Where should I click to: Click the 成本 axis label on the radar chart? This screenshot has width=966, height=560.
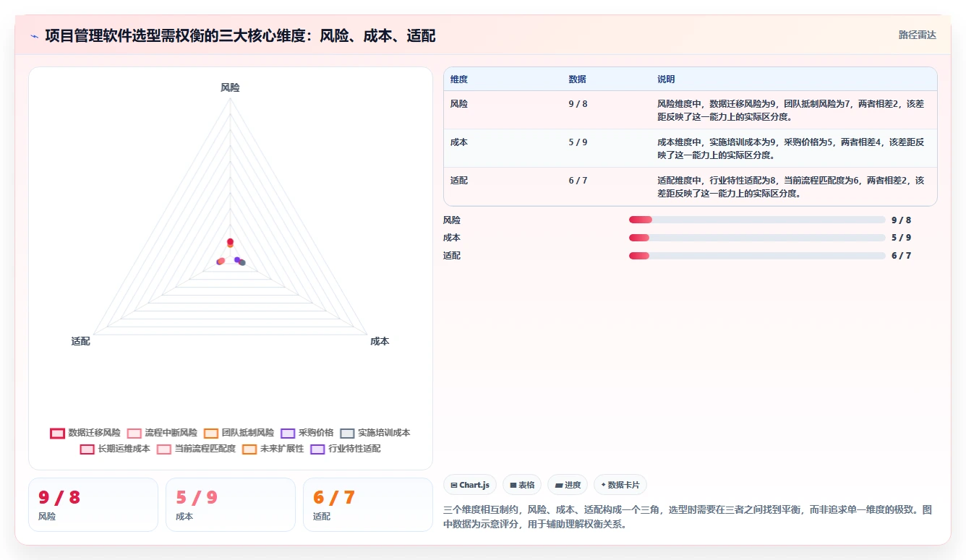click(380, 341)
